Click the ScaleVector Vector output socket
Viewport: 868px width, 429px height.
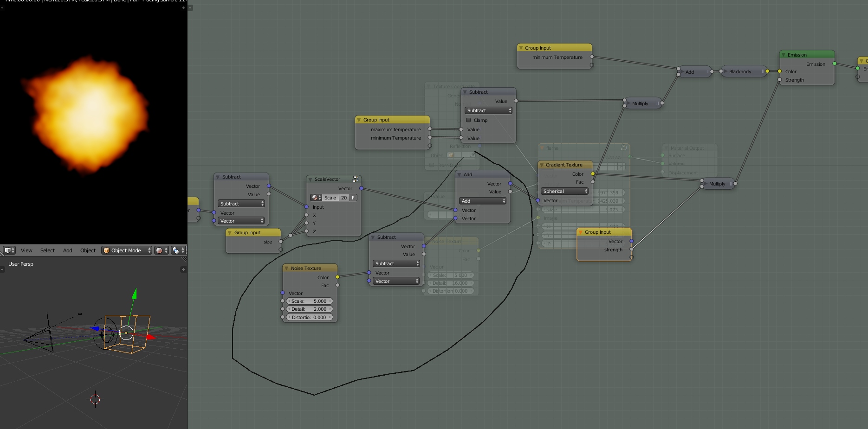pos(361,188)
